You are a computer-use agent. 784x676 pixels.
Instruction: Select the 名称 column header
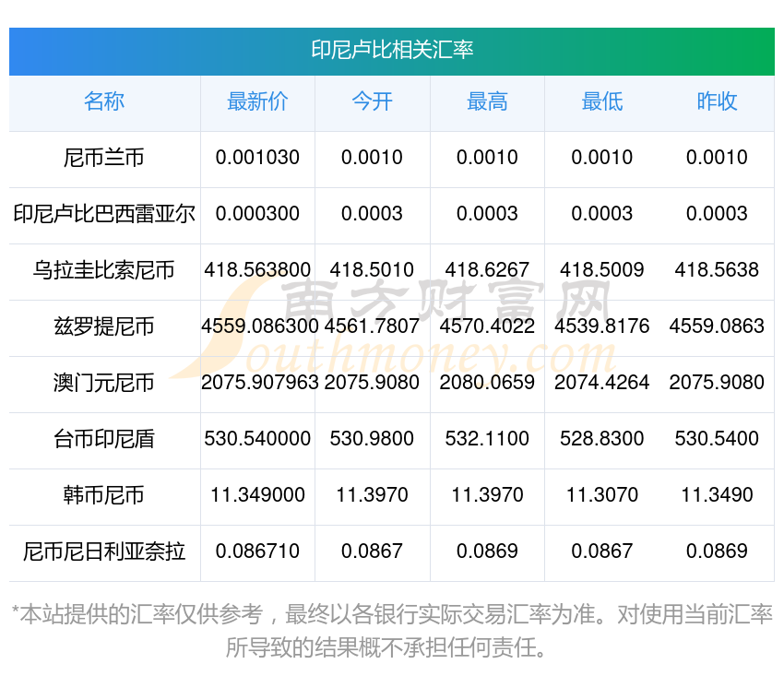(x=104, y=101)
